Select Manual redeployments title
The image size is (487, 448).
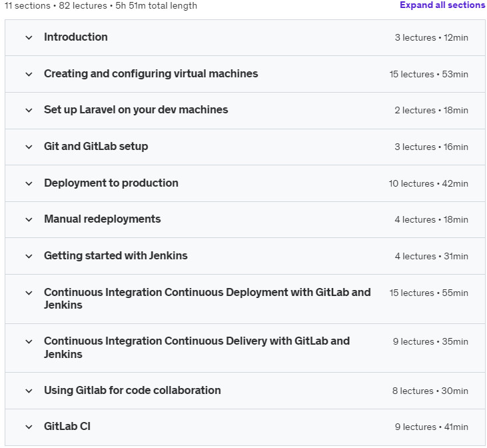tap(103, 219)
